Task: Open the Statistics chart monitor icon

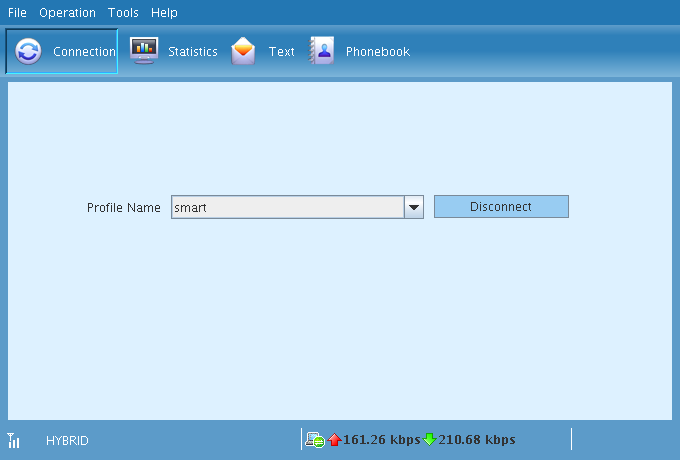Action: [144, 51]
